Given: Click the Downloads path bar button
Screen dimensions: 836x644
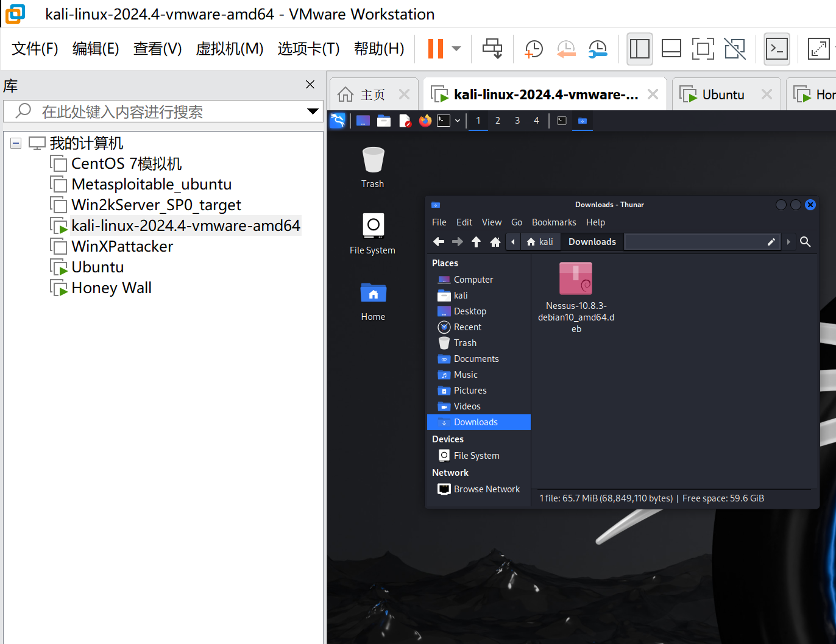Looking at the screenshot, I should pyautogui.click(x=592, y=242).
